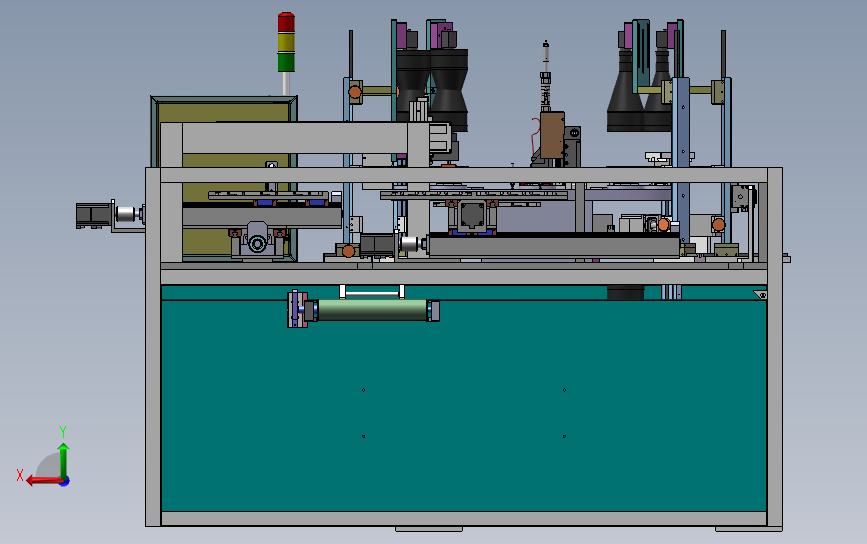Select the green pneumatic cylinder body

[x=372, y=310]
